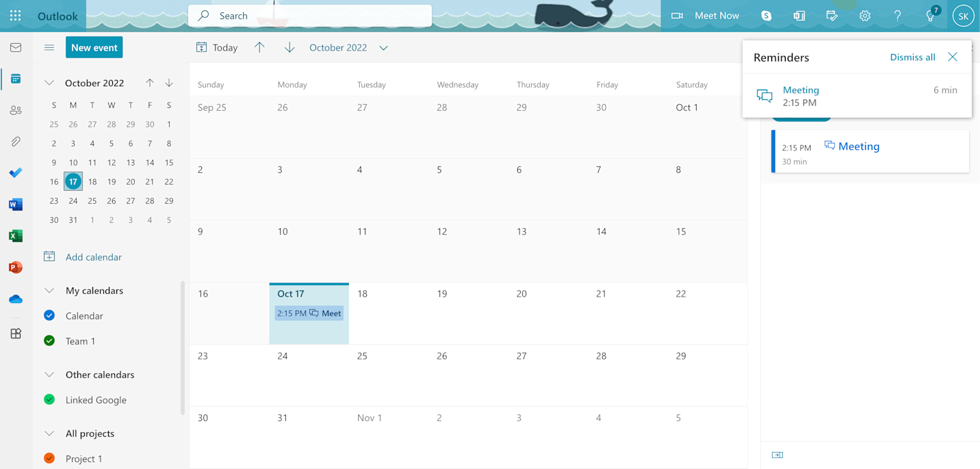Screen dimensions: 980x469
Task: Click the Search input field
Action: coord(310,16)
